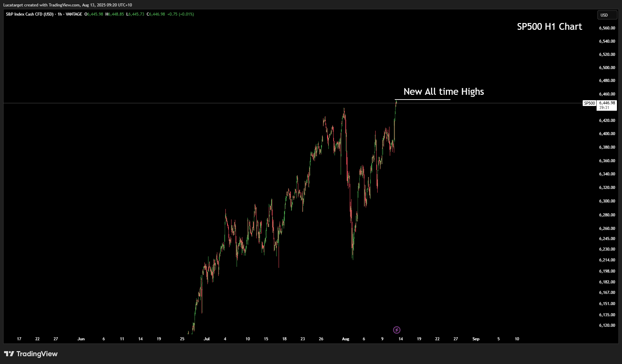Select the 1h interval label
This screenshot has width=622, height=364.
pyautogui.click(x=60, y=14)
